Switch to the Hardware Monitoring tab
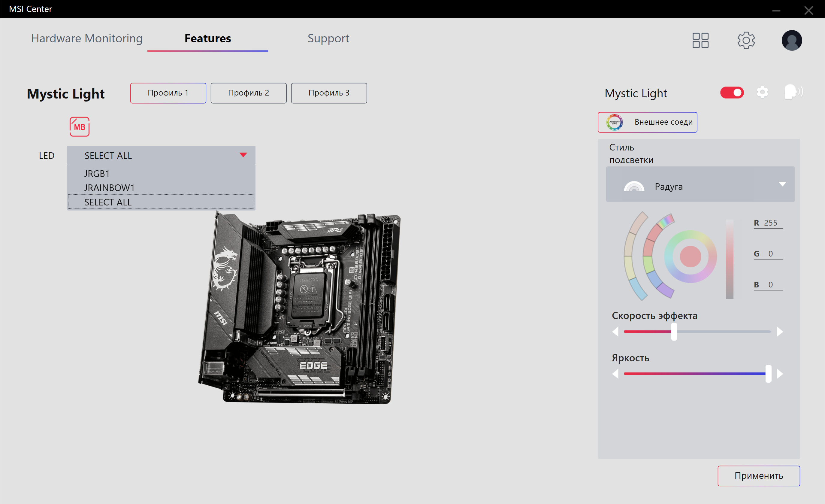Screen dimensions: 825x504 (x=87, y=38)
